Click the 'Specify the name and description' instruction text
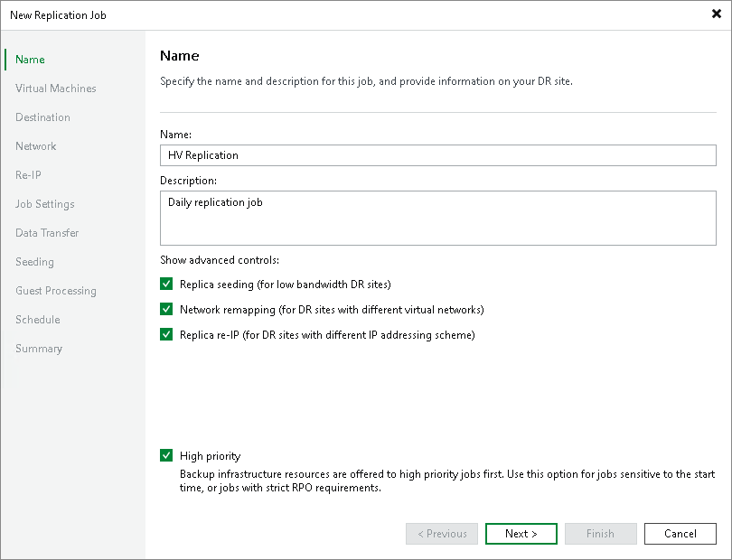 pyautogui.click(x=367, y=81)
